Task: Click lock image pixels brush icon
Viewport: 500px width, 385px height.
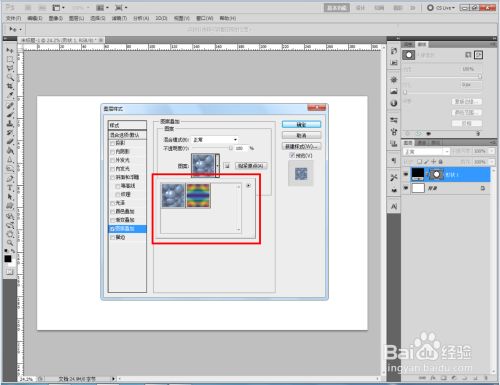Action: click(x=427, y=162)
